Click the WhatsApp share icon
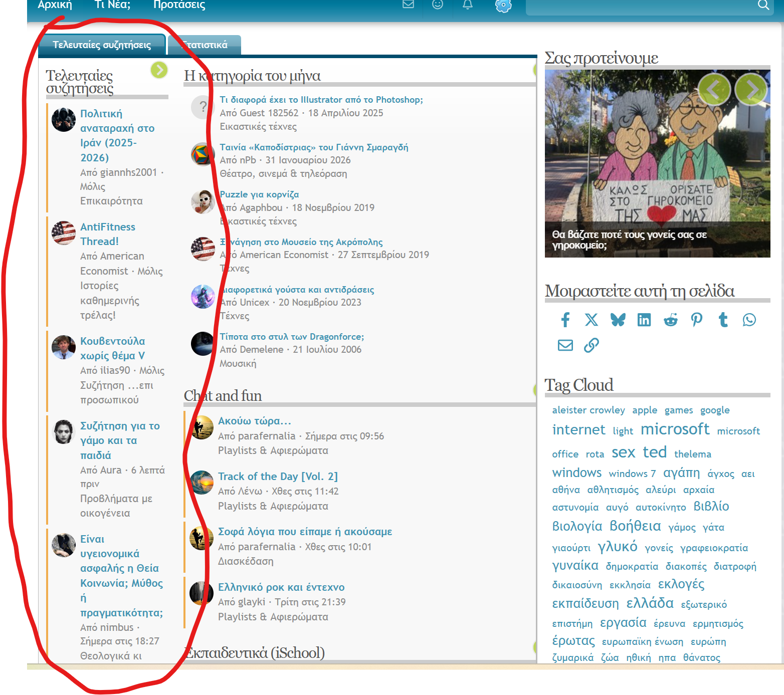 click(x=749, y=320)
